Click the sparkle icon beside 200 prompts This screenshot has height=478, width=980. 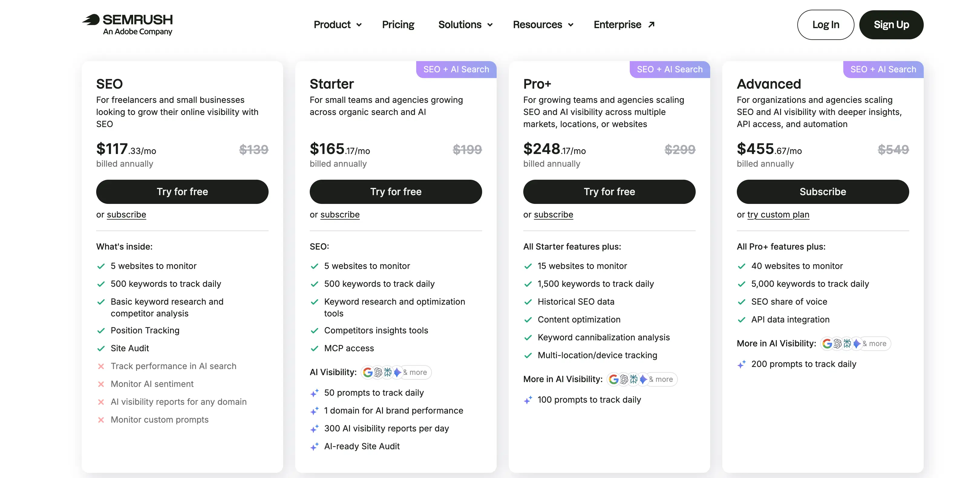pyautogui.click(x=741, y=364)
